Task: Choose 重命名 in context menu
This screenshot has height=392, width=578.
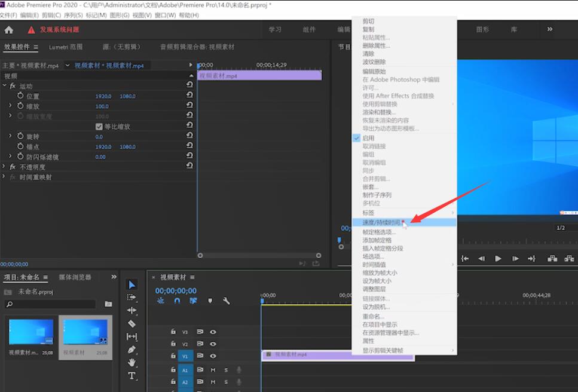Action: 404,317
